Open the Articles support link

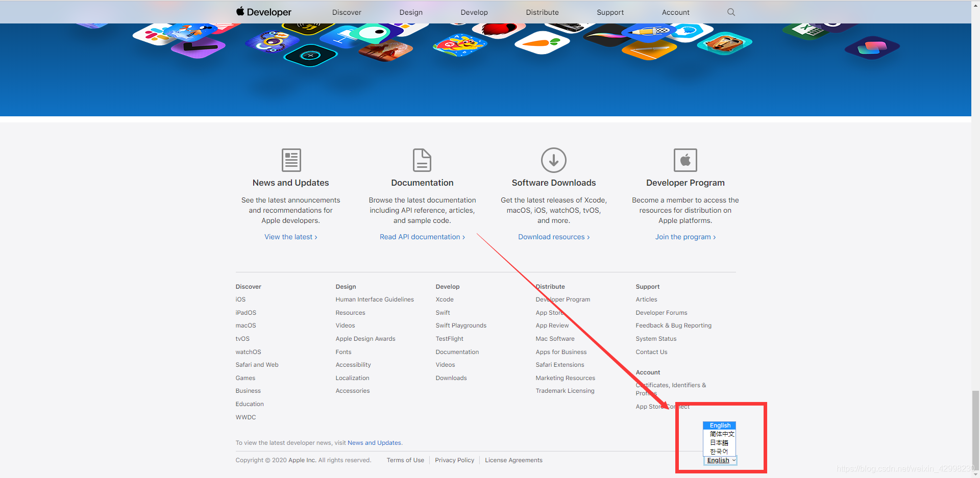tap(646, 299)
